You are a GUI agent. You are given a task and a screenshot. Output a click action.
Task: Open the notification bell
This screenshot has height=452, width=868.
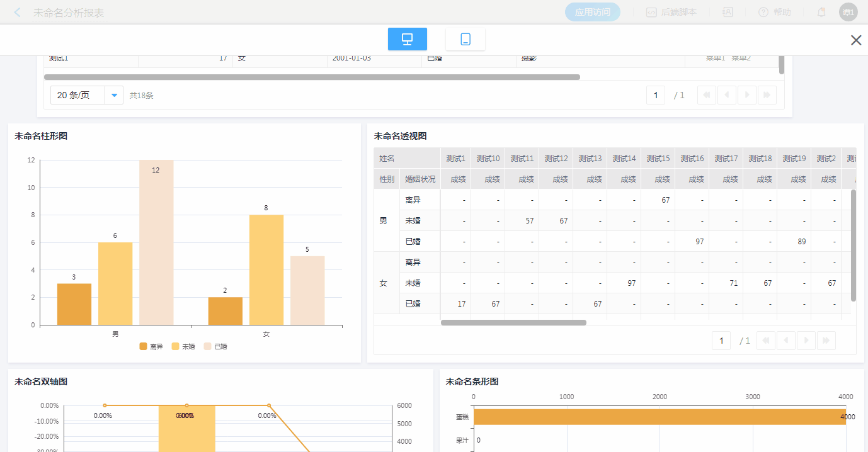821,12
